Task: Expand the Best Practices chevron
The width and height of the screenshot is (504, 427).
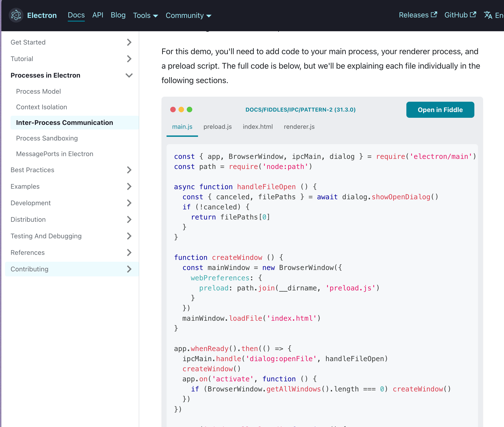Action: 129,170
